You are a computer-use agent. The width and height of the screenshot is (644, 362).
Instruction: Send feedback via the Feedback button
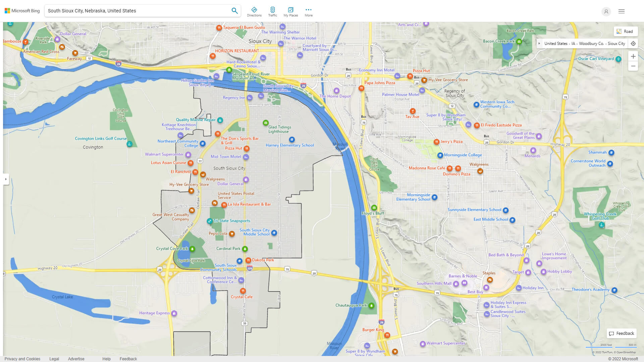coord(622,333)
